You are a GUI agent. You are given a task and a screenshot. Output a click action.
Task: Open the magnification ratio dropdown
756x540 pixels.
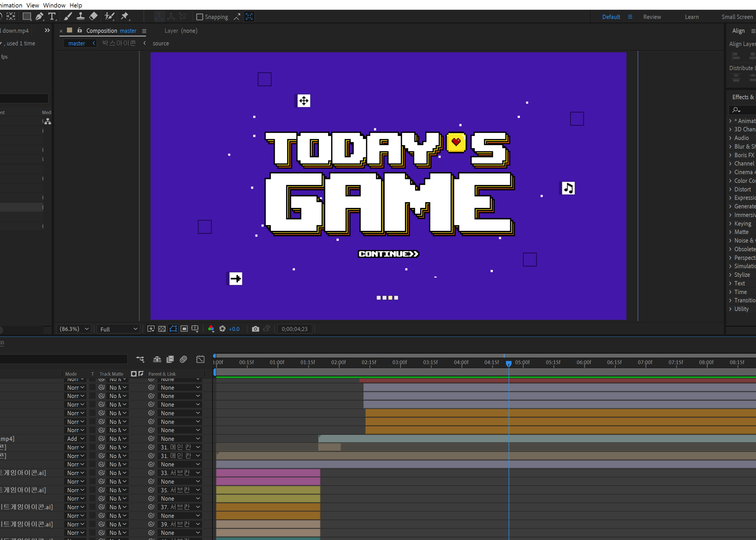pyautogui.click(x=74, y=329)
